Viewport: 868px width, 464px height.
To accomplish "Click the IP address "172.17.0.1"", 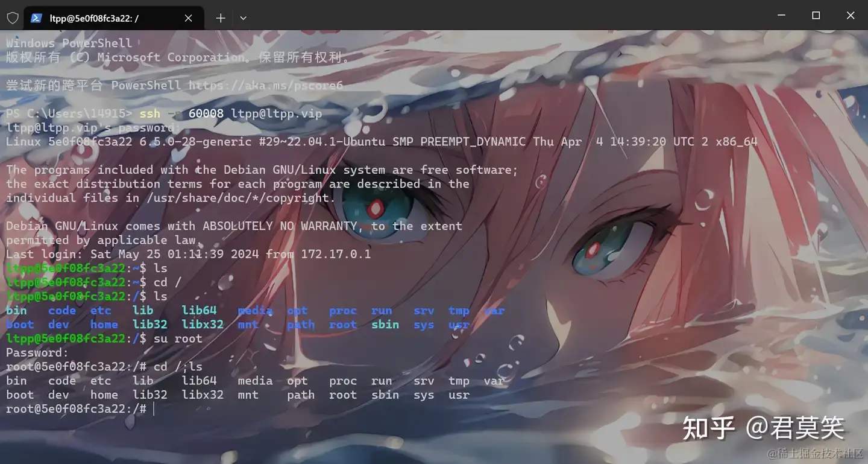I will pyautogui.click(x=336, y=254).
